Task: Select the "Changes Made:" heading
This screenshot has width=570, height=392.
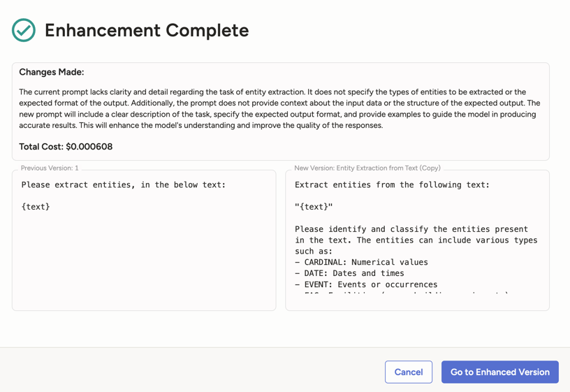Action: [x=52, y=72]
